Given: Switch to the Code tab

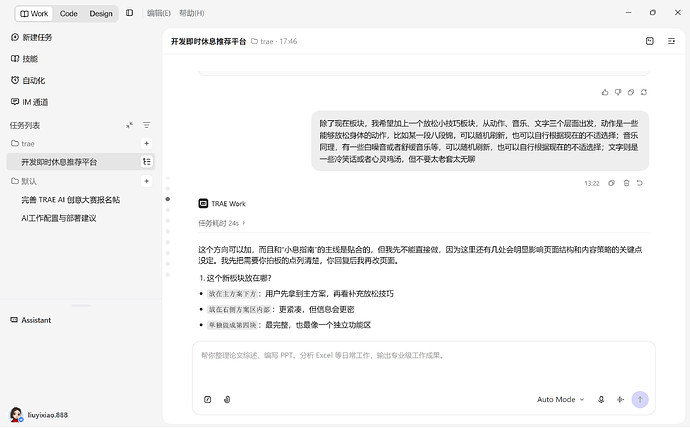Looking at the screenshot, I should [x=69, y=14].
